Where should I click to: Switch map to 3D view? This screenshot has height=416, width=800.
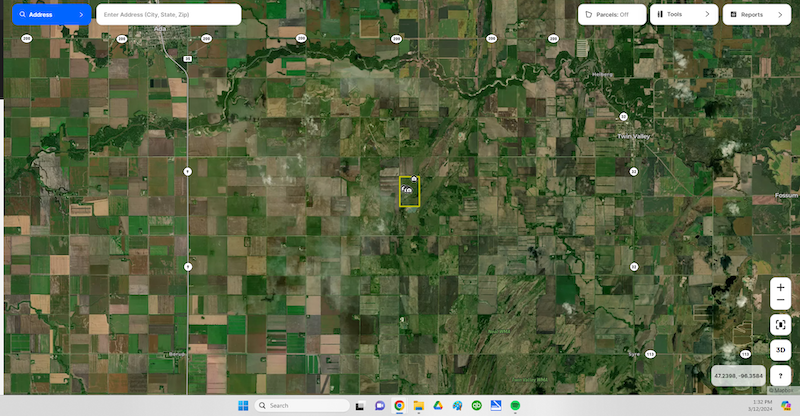781,350
